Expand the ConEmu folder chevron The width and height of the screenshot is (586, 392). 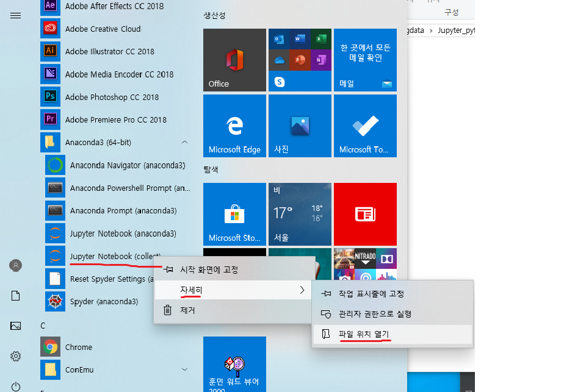tap(184, 369)
